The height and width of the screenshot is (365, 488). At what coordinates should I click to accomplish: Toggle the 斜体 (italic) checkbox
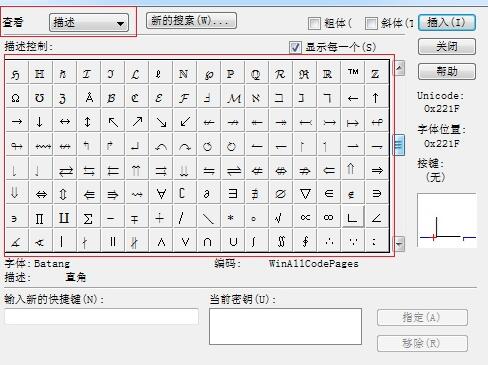(371, 23)
